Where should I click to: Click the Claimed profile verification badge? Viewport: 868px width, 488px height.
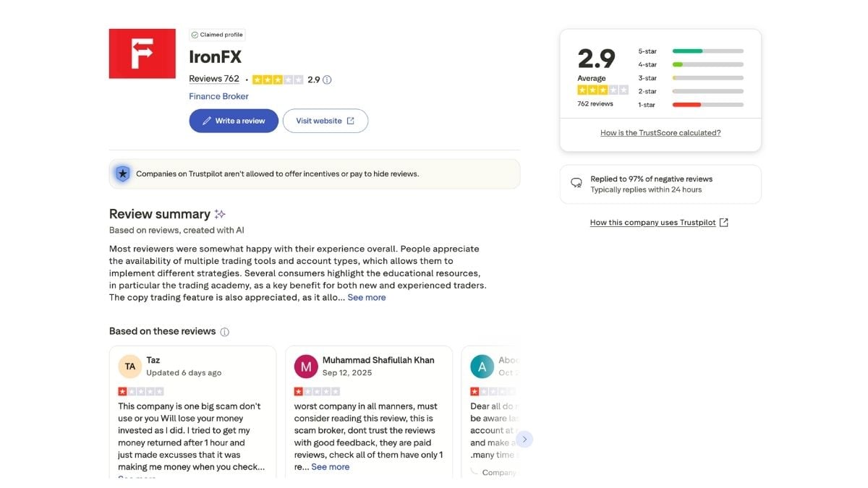coord(216,34)
